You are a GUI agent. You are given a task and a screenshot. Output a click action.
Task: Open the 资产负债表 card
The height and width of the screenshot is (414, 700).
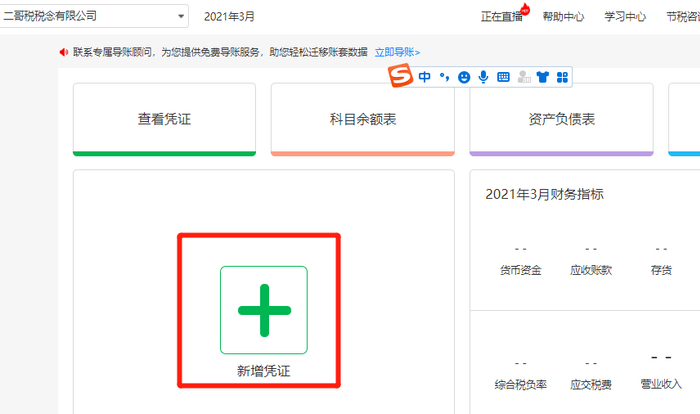[x=561, y=119]
